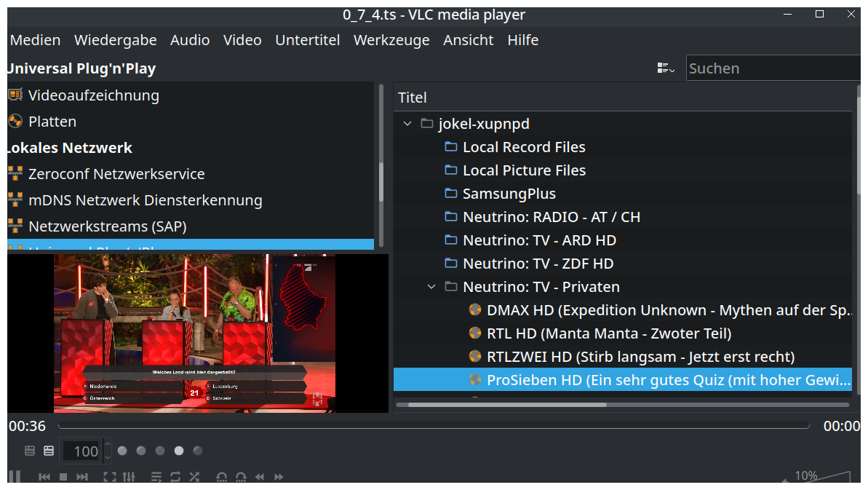
Task: Skip to the previous media item
Action: point(44,477)
